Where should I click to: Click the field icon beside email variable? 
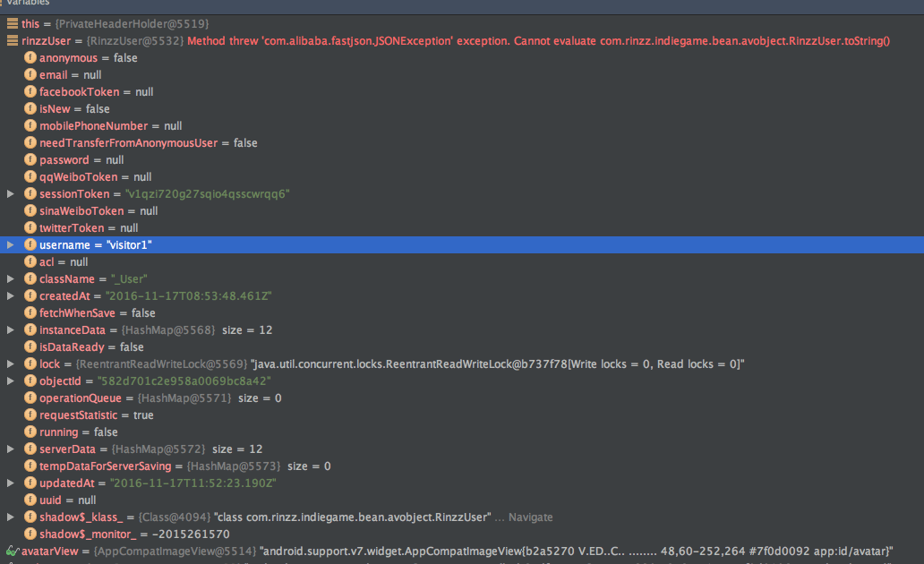coord(30,75)
